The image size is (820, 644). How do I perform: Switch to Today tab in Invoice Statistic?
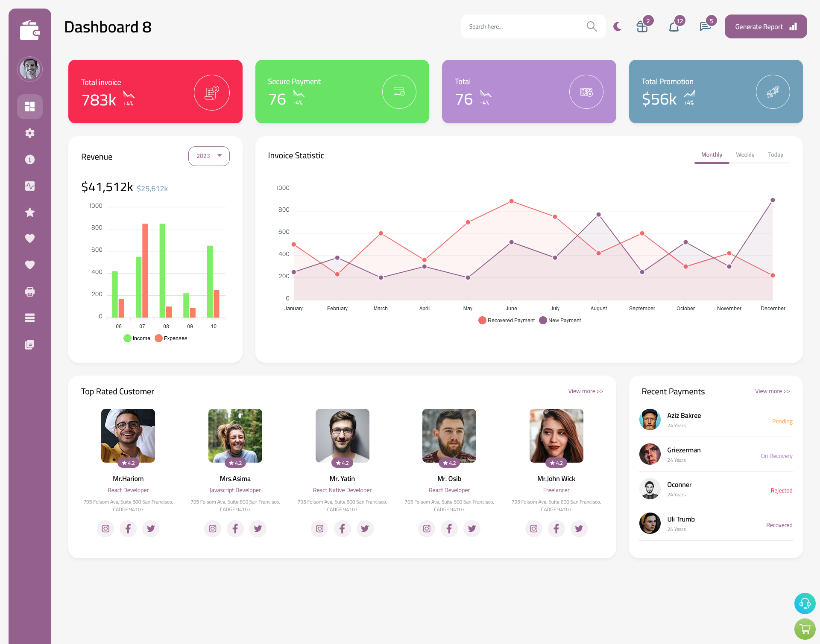[776, 154]
